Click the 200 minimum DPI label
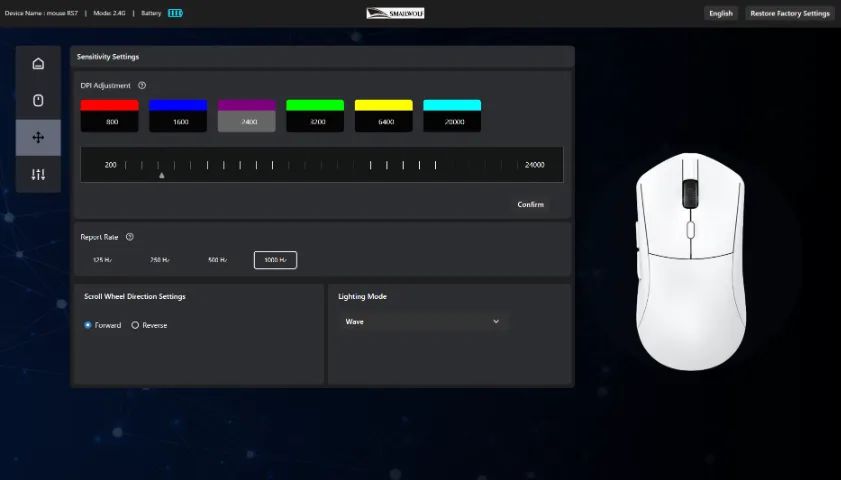 click(x=110, y=165)
